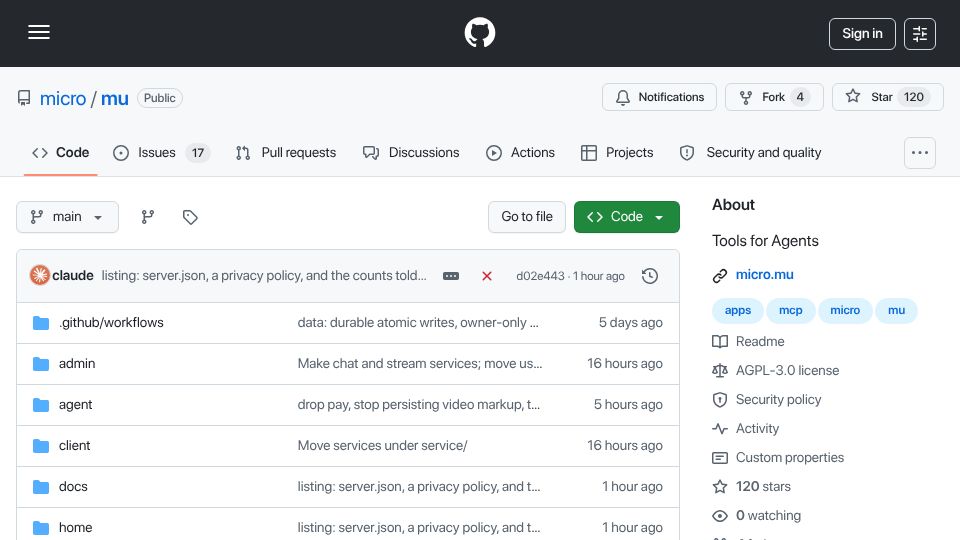Open the three-dot more tabs menu
This screenshot has width=960, height=540.
coord(920,153)
